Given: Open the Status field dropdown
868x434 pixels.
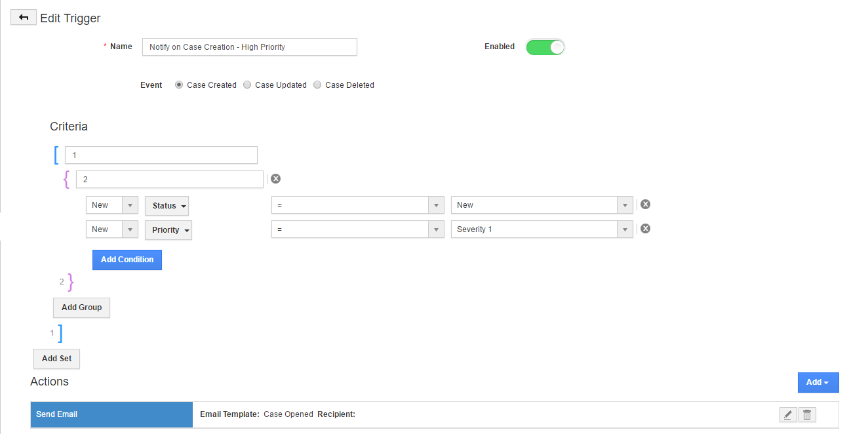Looking at the screenshot, I should coord(167,206).
